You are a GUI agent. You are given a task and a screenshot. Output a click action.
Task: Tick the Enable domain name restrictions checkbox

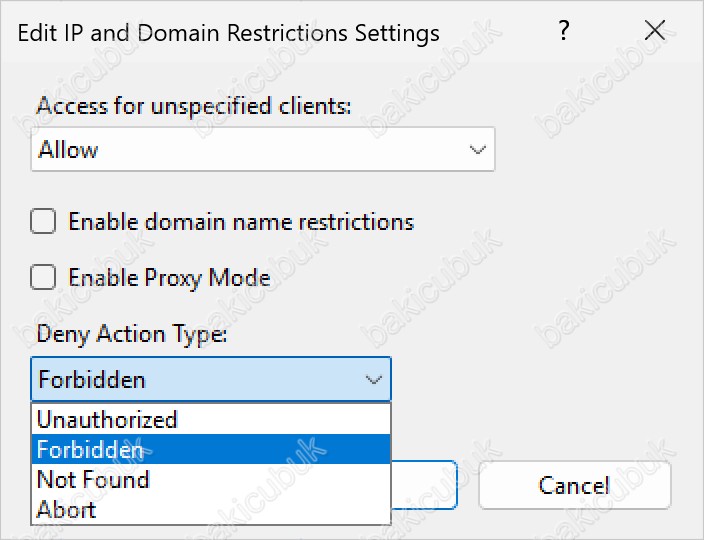43,221
